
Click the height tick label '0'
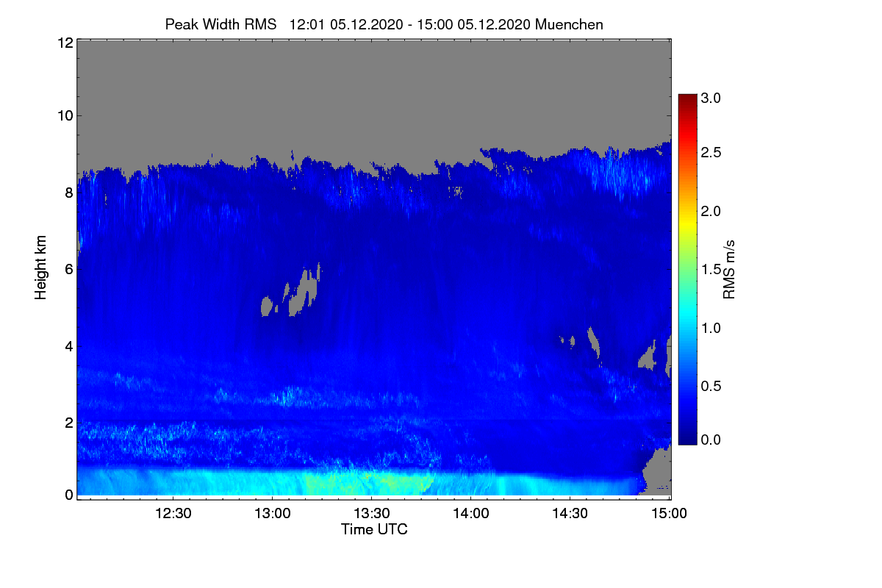(x=68, y=495)
